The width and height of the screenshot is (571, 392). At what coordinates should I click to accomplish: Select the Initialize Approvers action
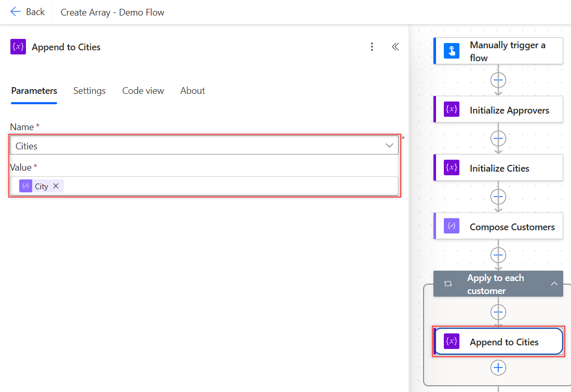pyautogui.click(x=498, y=109)
